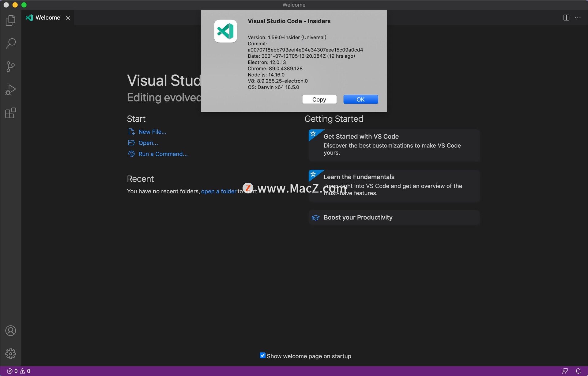Click the Open... link
The image size is (588, 376).
148,143
